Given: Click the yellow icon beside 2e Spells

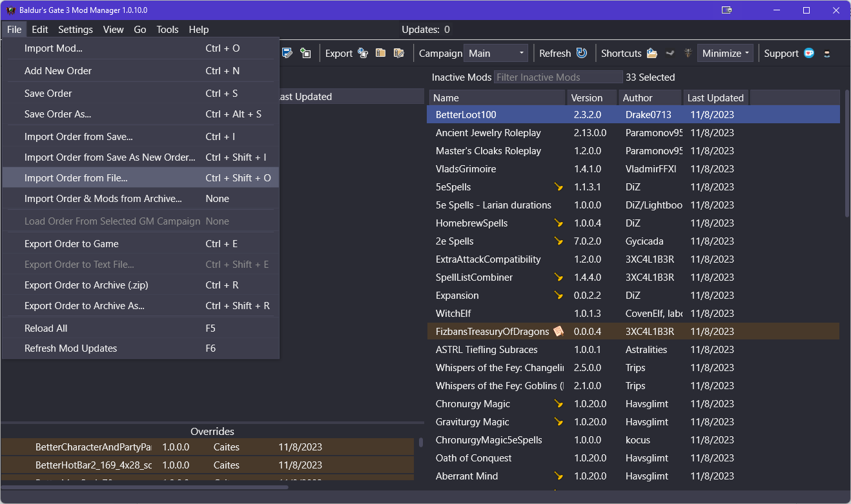Looking at the screenshot, I should pos(559,241).
